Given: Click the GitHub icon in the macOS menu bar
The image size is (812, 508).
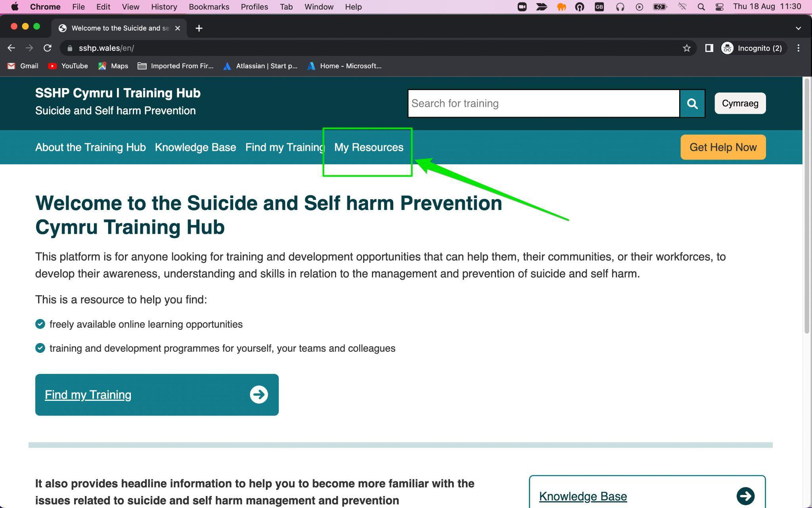Looking at the screenshot, I should pos(579,7).
